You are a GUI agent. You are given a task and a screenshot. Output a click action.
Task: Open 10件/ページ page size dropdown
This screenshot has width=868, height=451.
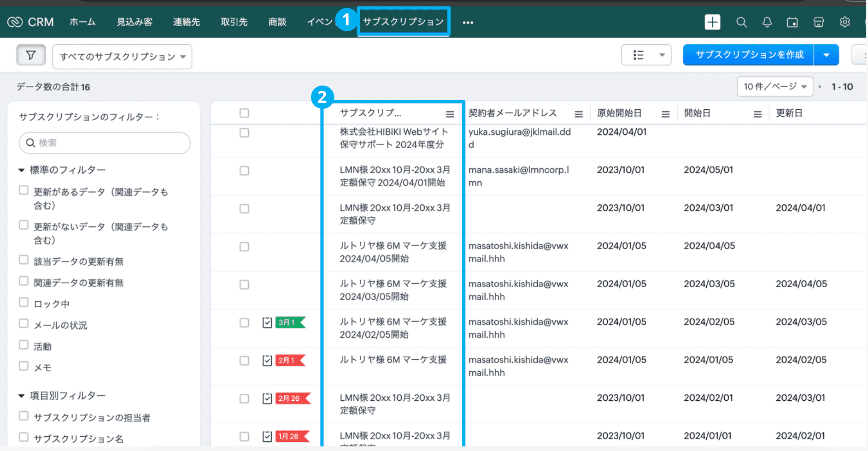pyautogui.click(x=775, y=87)
